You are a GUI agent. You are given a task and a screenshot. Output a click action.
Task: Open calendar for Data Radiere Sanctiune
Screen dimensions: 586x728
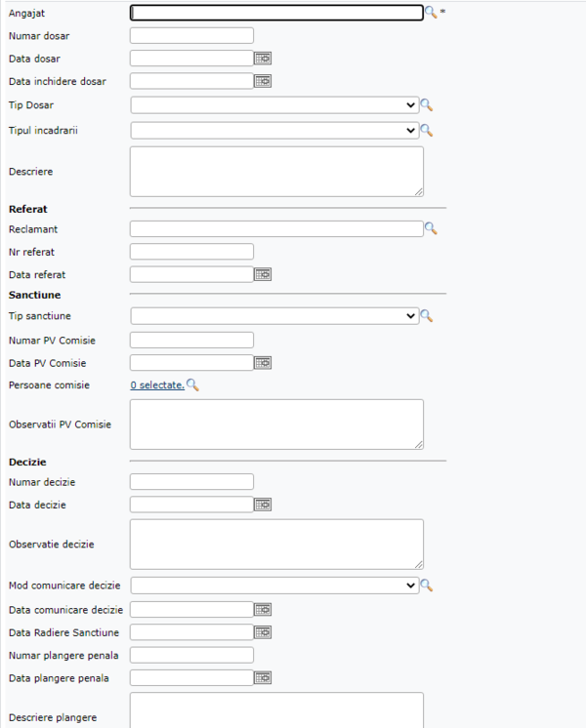263,632
